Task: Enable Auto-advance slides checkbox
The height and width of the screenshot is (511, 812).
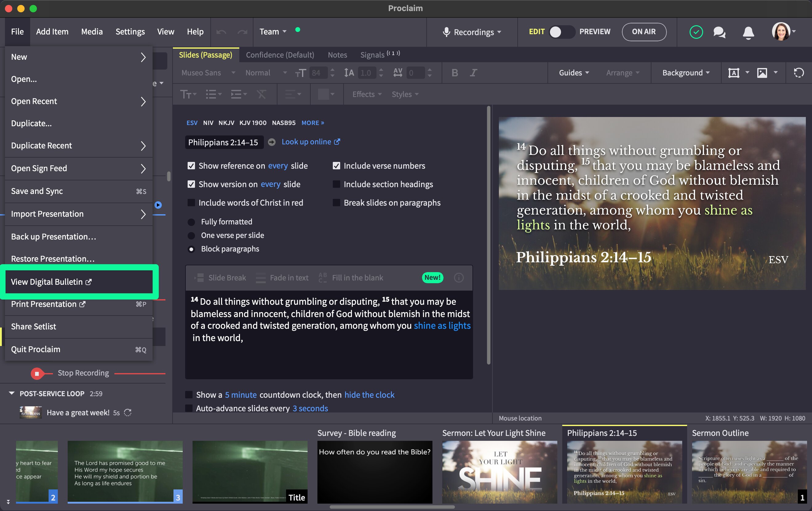Action: click(x=189, y=408)
